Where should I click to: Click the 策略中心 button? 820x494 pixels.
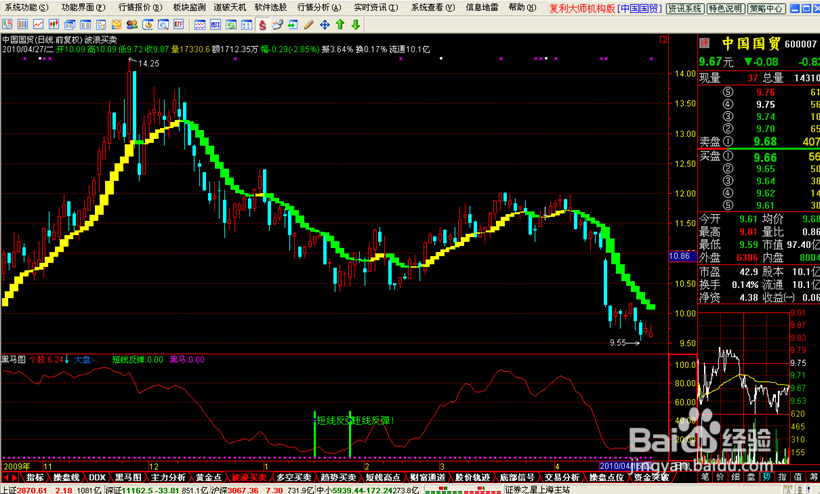click(x=766, y=8)
